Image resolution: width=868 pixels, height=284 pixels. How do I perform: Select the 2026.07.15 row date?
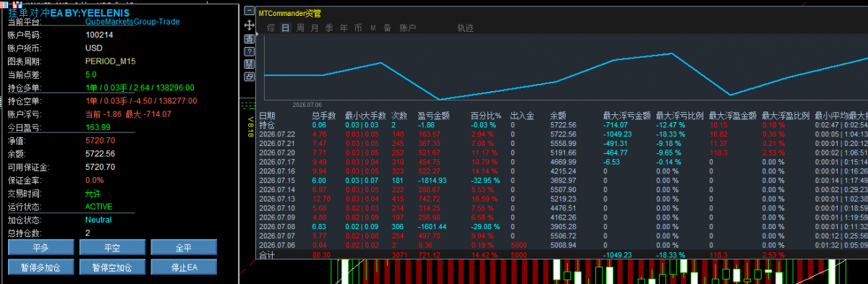pos(277,180)
